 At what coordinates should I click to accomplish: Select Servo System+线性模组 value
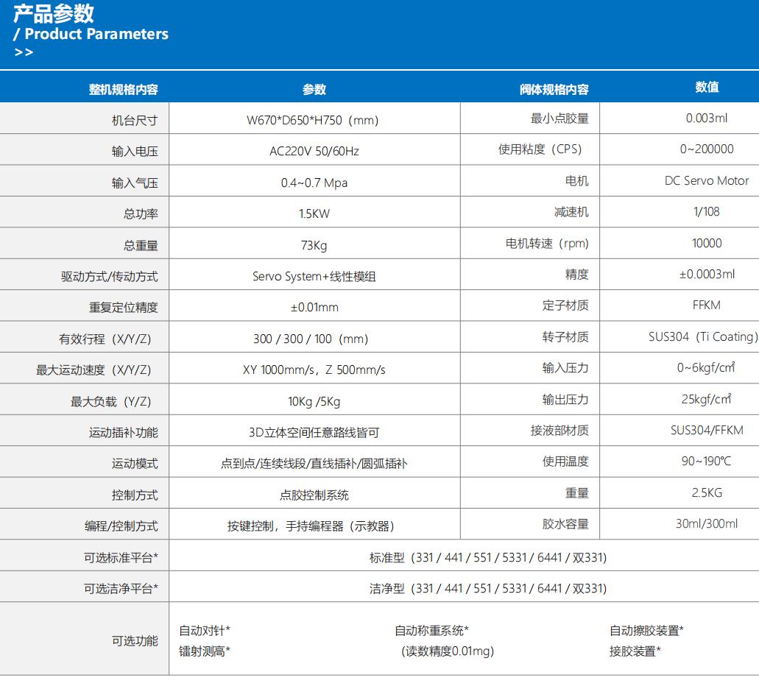pos(314,277)
